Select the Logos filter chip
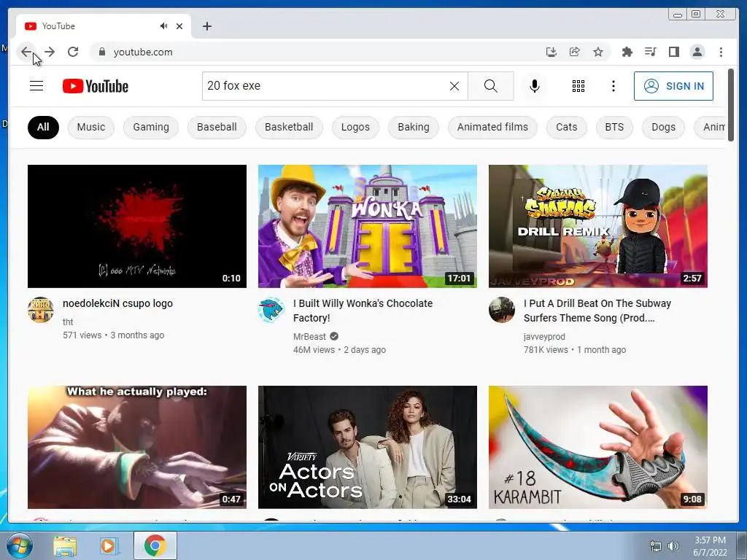This screenshot has width=747, height=560. click(355, 127)
